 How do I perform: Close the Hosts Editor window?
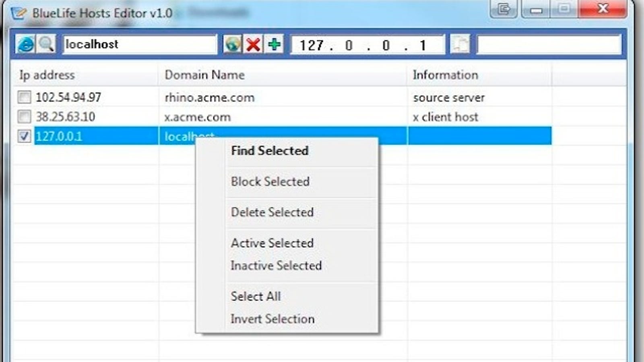click(x=603, y=8)
